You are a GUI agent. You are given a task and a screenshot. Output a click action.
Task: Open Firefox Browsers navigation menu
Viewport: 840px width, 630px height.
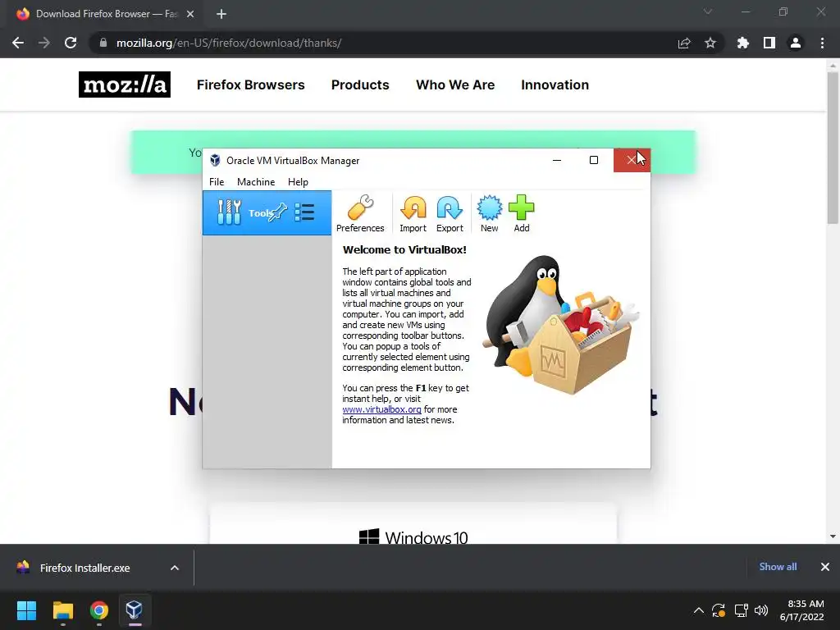(x=251, y=84)
